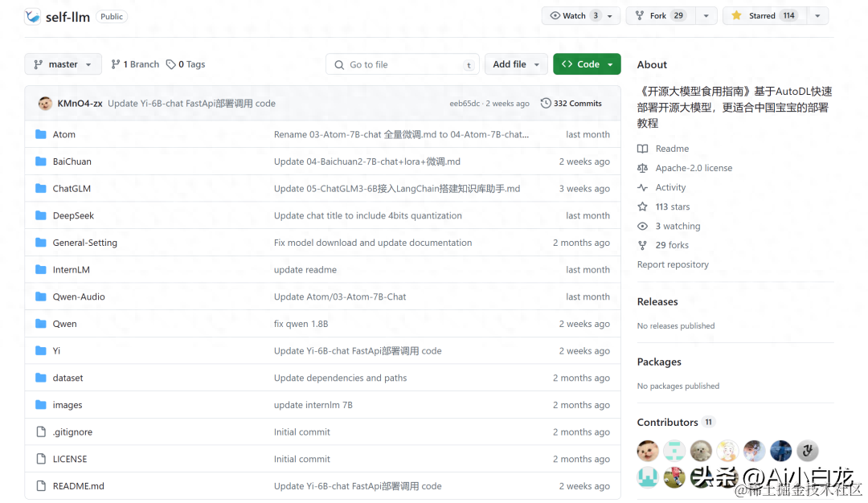Open the Atom folder icon
The width and height of the screenshot is (868, 503).
tap(40, 134)
